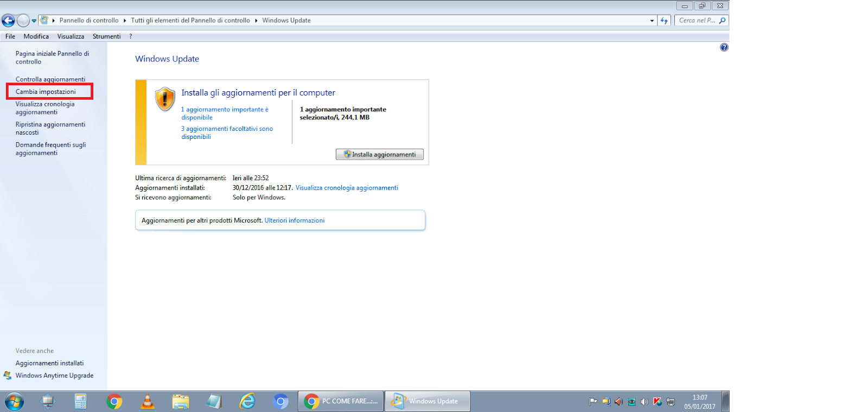The image size is (868, 412).
Task: Open Windows Anytime Upgrade link
Action: pos(54,376)
